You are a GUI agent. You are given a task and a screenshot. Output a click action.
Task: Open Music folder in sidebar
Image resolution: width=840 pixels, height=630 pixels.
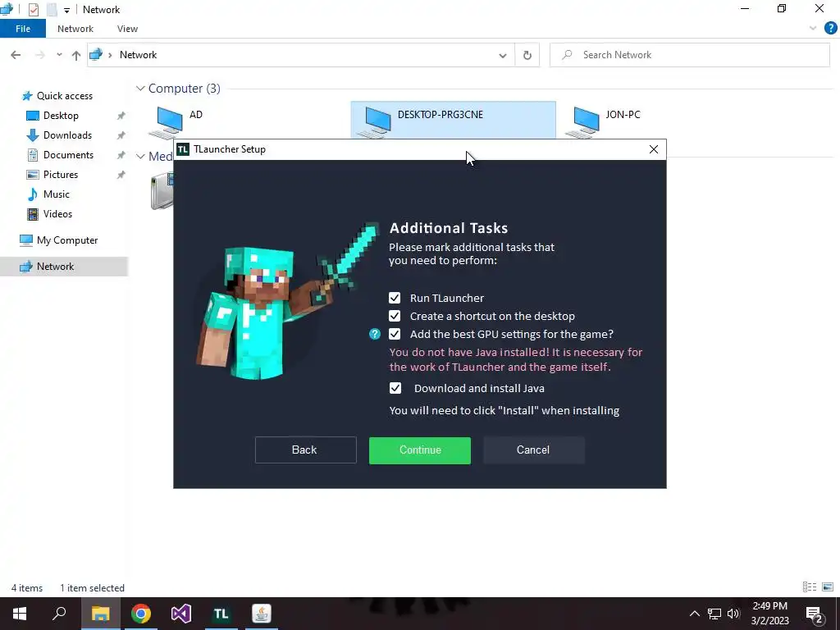[x=57, y=194]
